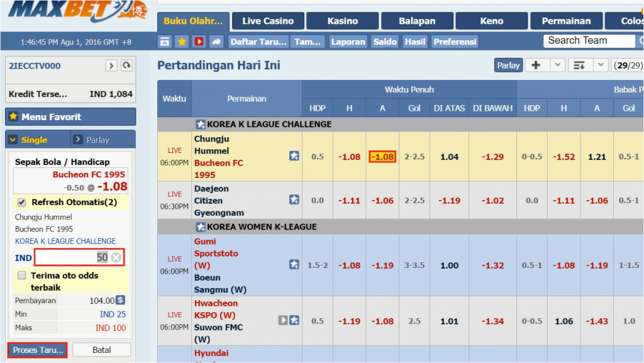Enable Terima oto odds terbaik checkbox
644x363 pixels.
pos(22,276)
